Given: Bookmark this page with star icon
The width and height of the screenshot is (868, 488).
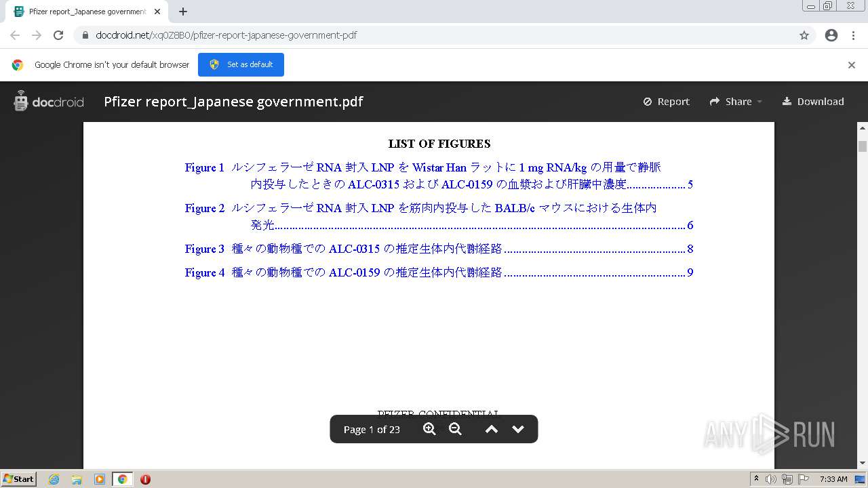Looking at the screenshot, I should [x=804, y=35].
